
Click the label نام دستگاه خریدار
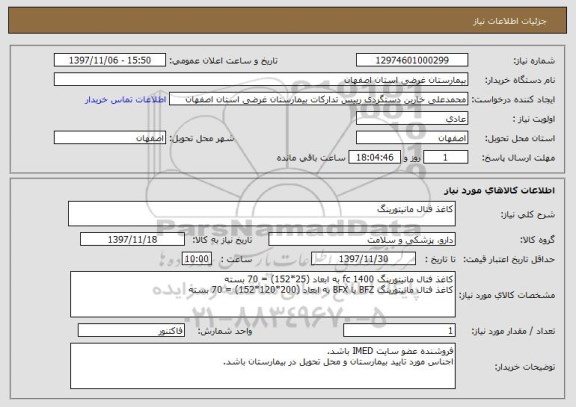pos(520,80)
